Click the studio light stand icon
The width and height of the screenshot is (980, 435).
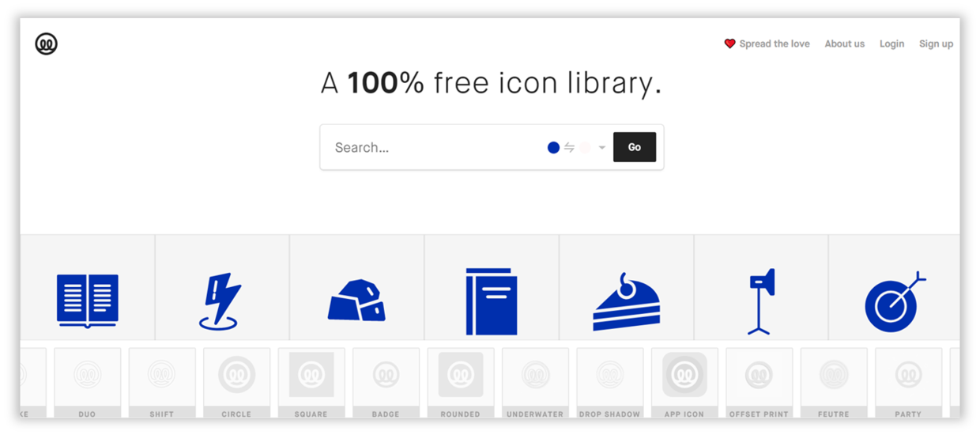click(x=761, y=301)
